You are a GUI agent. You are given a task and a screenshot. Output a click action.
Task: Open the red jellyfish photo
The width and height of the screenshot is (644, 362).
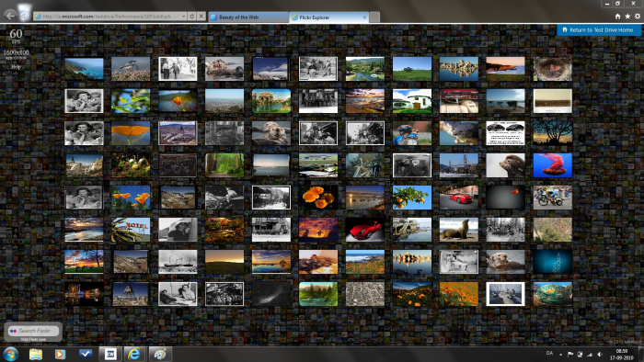point(552,165)
